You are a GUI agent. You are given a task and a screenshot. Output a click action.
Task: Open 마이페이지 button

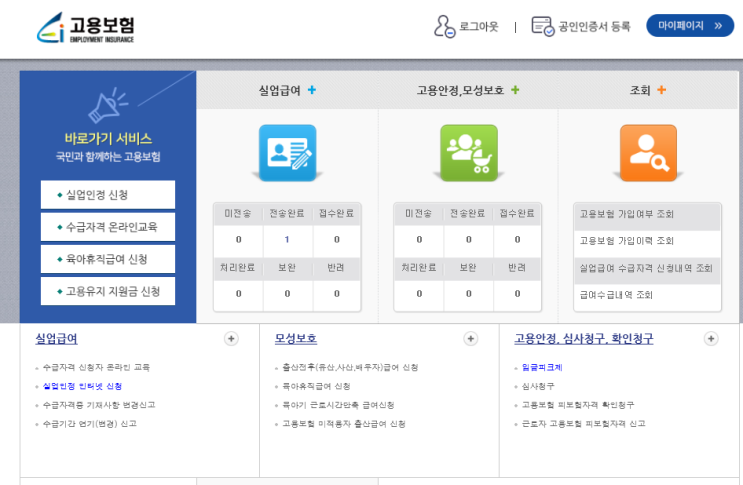pyautogui.click(x=690, y=26)
